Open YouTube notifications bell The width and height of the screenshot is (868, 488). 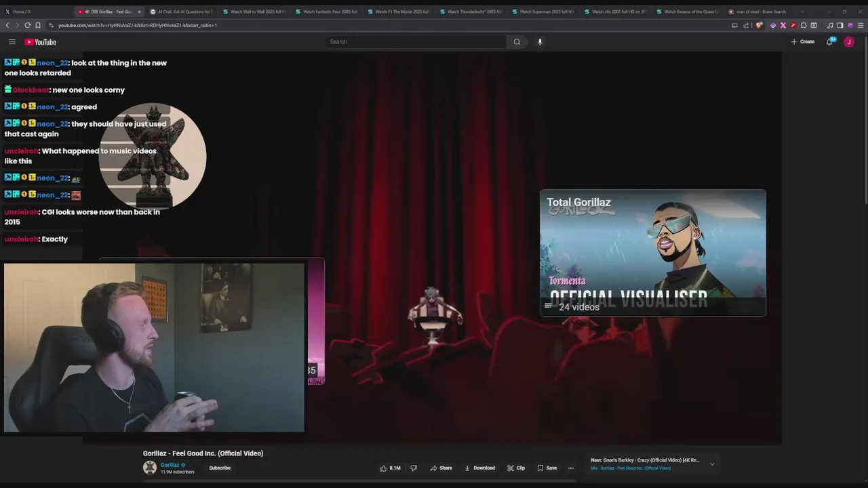[x=830, y=42]
